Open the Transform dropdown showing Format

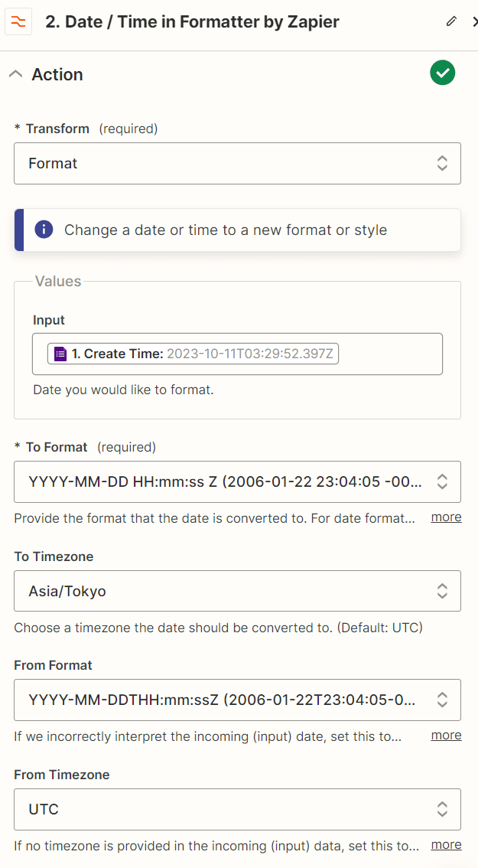(x=237, y=163)
